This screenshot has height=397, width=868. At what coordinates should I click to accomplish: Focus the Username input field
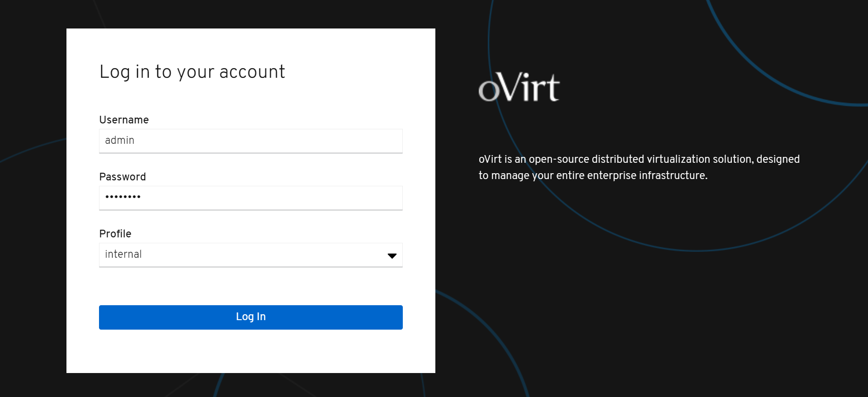pos(250,141)
